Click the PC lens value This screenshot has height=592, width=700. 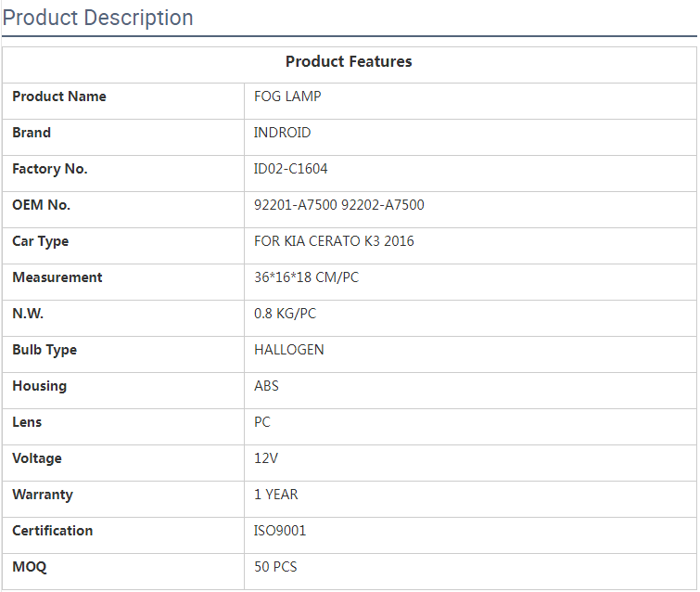coord(262,422)
